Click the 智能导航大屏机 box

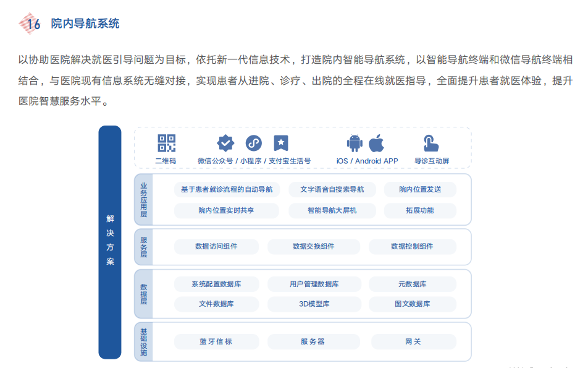(332, 210)
